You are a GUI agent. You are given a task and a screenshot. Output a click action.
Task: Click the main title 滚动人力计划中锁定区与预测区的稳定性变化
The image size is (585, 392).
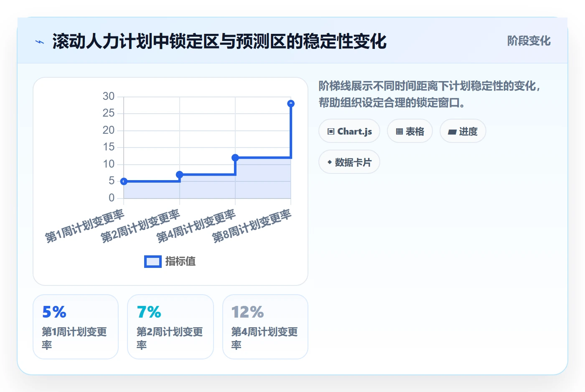pos(219,41)
